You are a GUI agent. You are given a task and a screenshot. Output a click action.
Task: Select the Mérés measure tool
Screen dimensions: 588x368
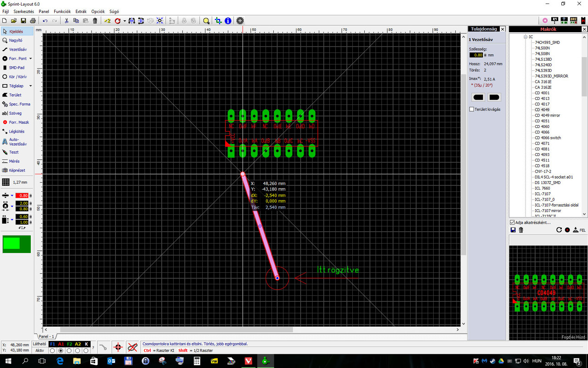pyautogui.click(x=17, y=161)
